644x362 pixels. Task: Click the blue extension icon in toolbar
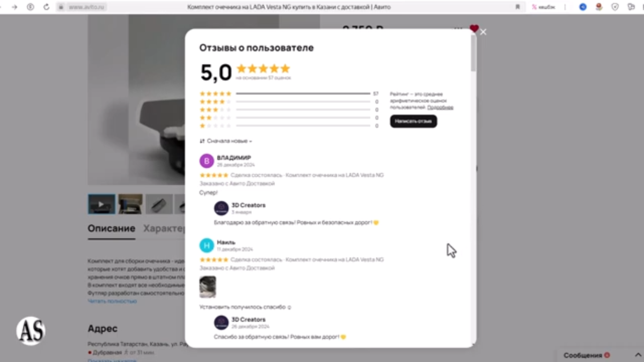[583, 7]
